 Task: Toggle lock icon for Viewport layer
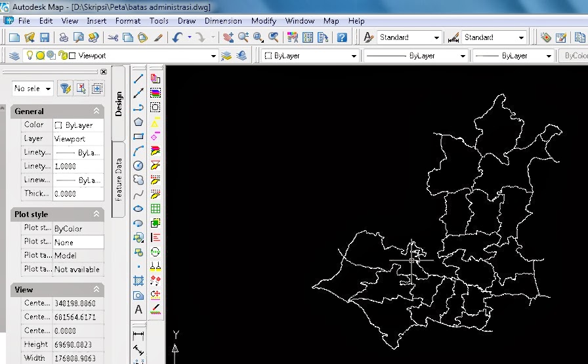[x=62, y=56]
